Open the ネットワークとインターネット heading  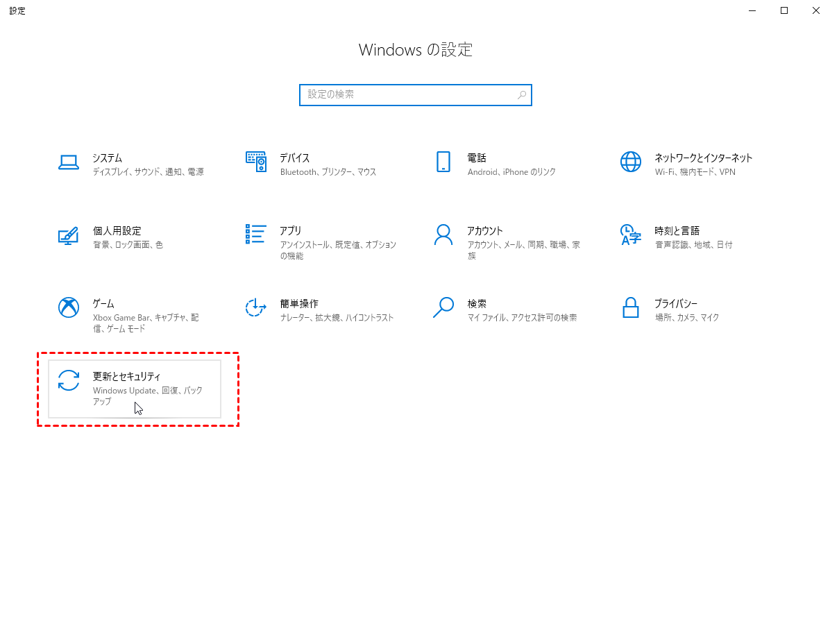pos(704,158)
